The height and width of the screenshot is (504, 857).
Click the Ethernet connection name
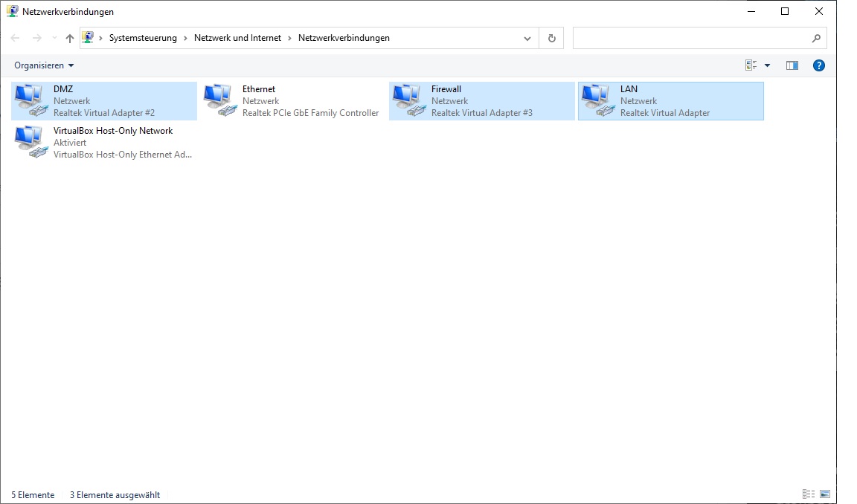pyautogui.click(x=259, y=89)
